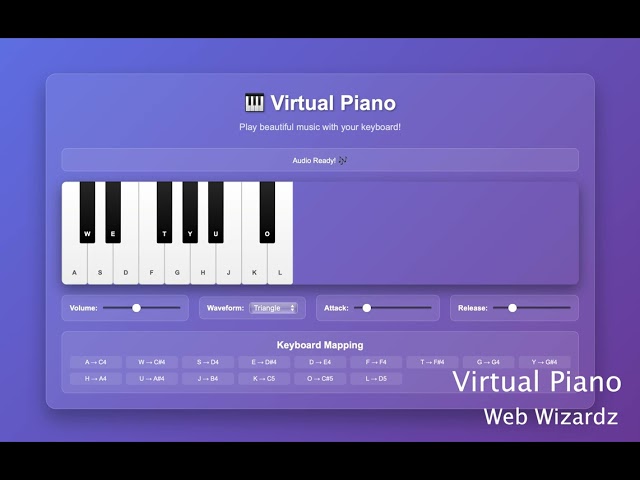640x480 pixels.
Task: Play the black piano key U
Action: point(216,212)
